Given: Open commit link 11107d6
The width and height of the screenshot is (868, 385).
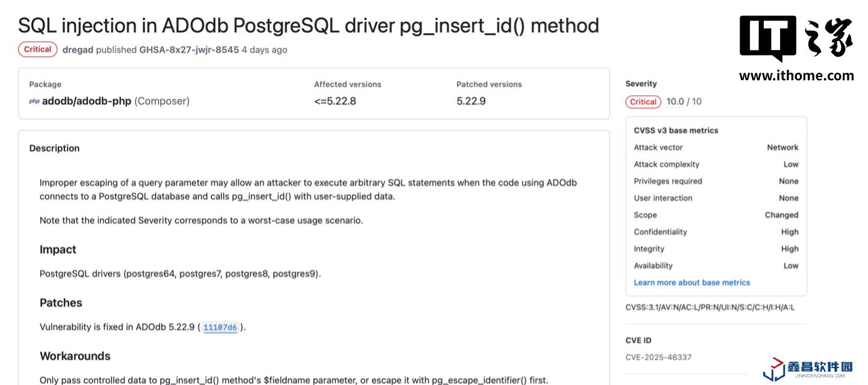Looking at the screenshot, I should 220,328.
